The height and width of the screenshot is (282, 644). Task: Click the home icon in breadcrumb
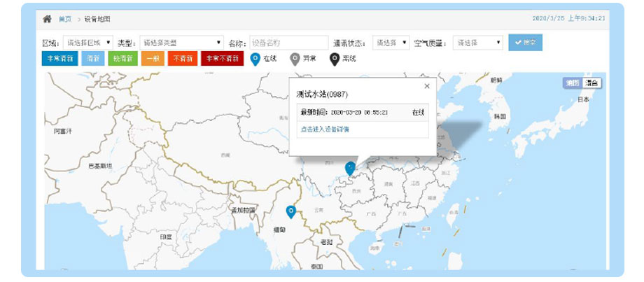(48, 19)
